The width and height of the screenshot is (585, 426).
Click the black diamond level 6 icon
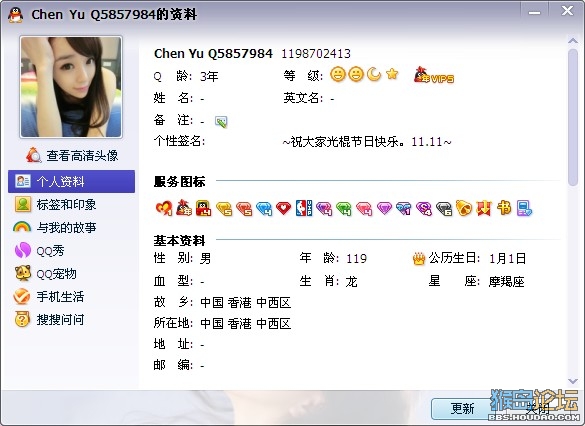pyautogui.click(x=444, y=209)
